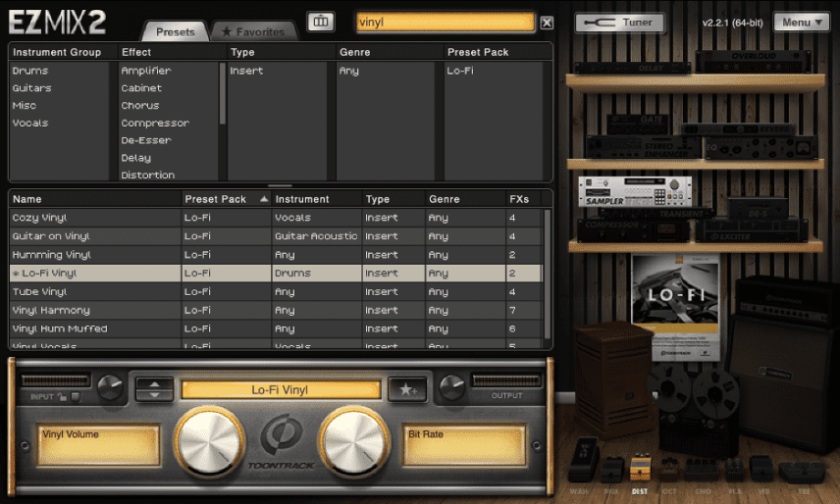Image resolution: width=840 pixels, height=504 pixels.
Task: Switch to the Favorites tab
Action: (x=253, y=32)
